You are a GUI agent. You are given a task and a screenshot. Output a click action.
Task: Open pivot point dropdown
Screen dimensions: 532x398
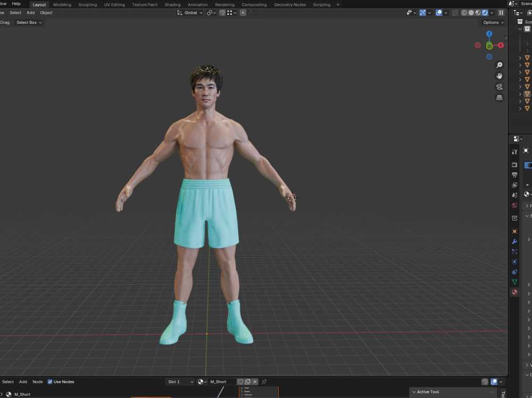pos(211,13)
